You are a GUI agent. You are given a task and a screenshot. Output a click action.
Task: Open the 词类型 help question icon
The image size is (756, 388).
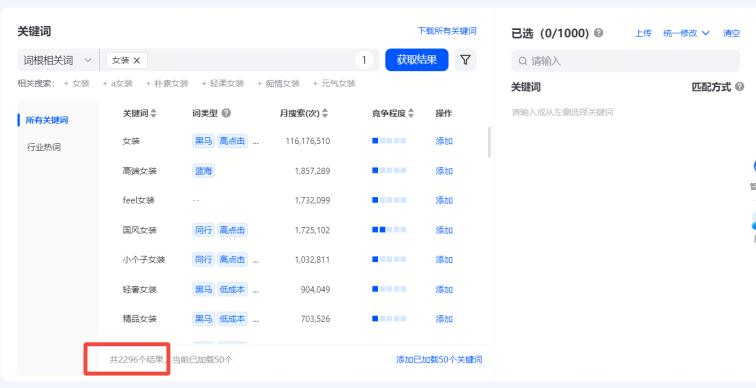pos(226,113)
